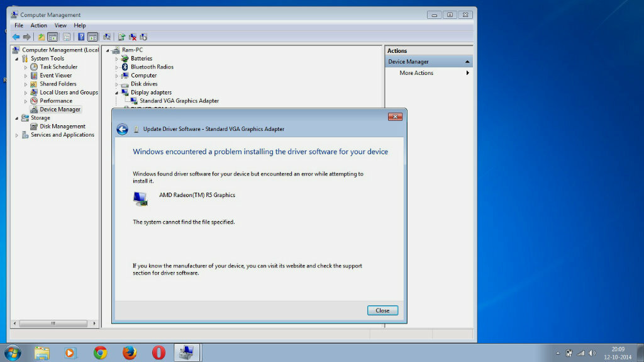
Task: Click the volume speaker tray icon
Action: click(592, 353)
